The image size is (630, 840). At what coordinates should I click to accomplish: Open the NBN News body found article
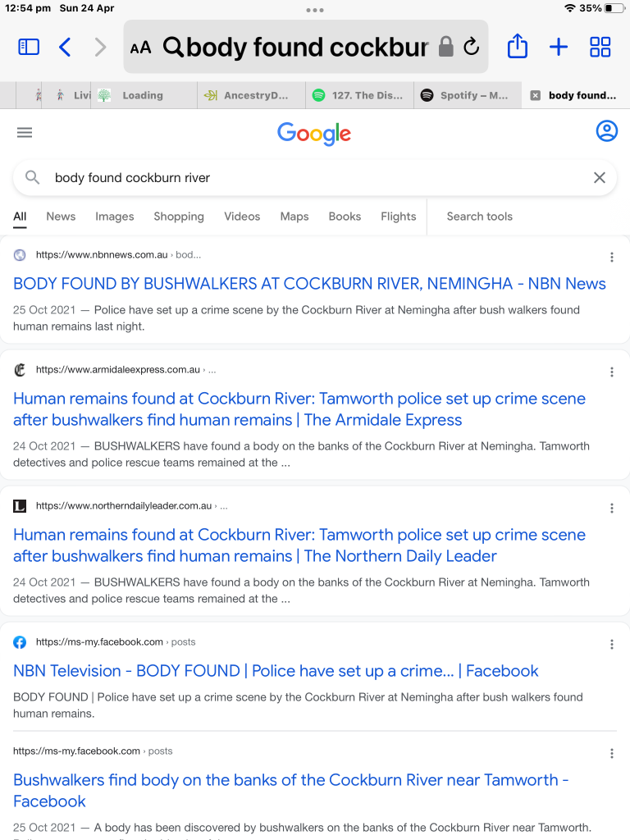[309, 284]
